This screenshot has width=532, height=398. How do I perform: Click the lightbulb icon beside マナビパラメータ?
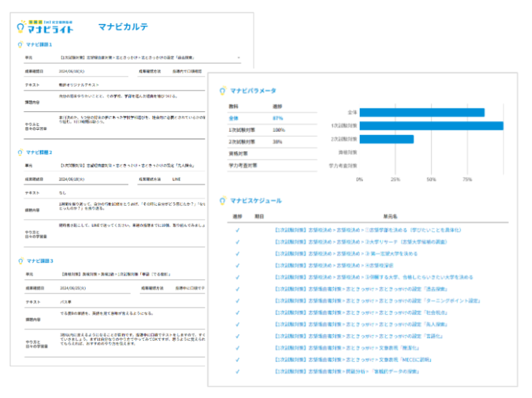[x=221, y=91]
